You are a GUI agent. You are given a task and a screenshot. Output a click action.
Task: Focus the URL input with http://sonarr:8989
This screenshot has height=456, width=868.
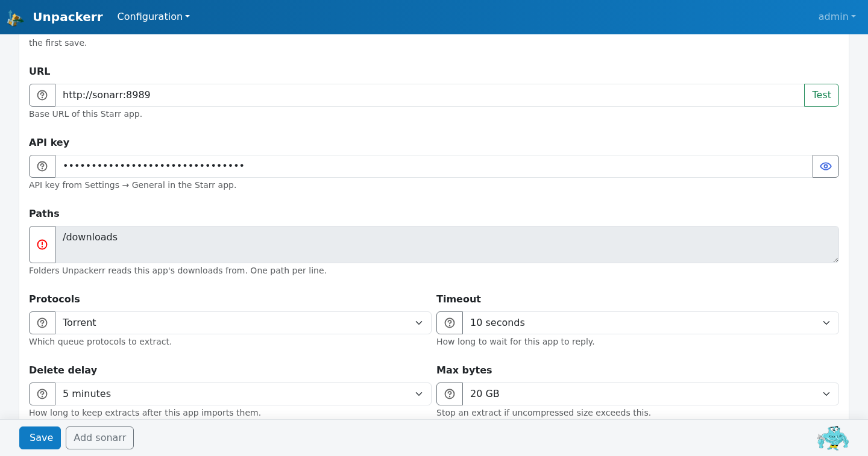430,95
